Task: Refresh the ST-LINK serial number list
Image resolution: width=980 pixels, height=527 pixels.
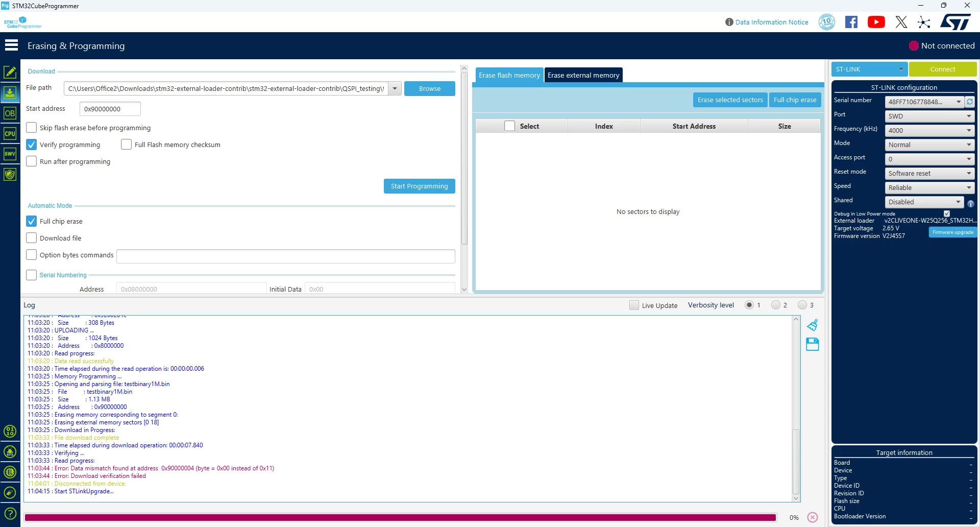Action: pyautogui.click(x=970, y=102)
